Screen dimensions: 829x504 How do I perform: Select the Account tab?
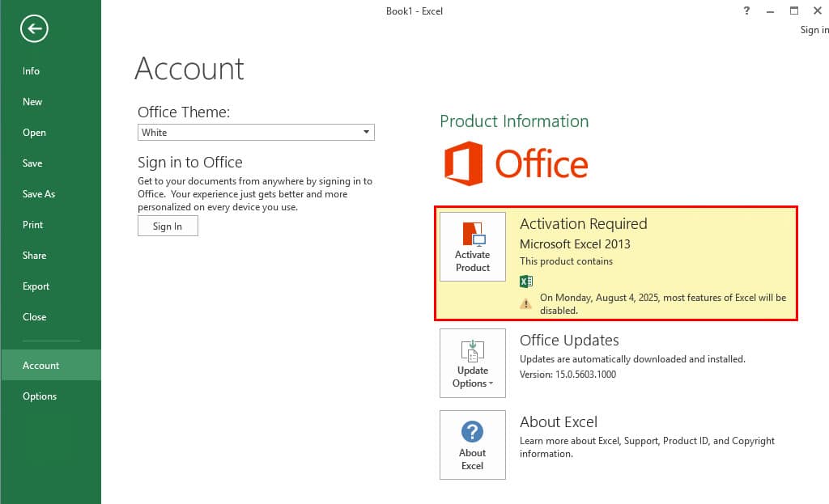[51, 365]
